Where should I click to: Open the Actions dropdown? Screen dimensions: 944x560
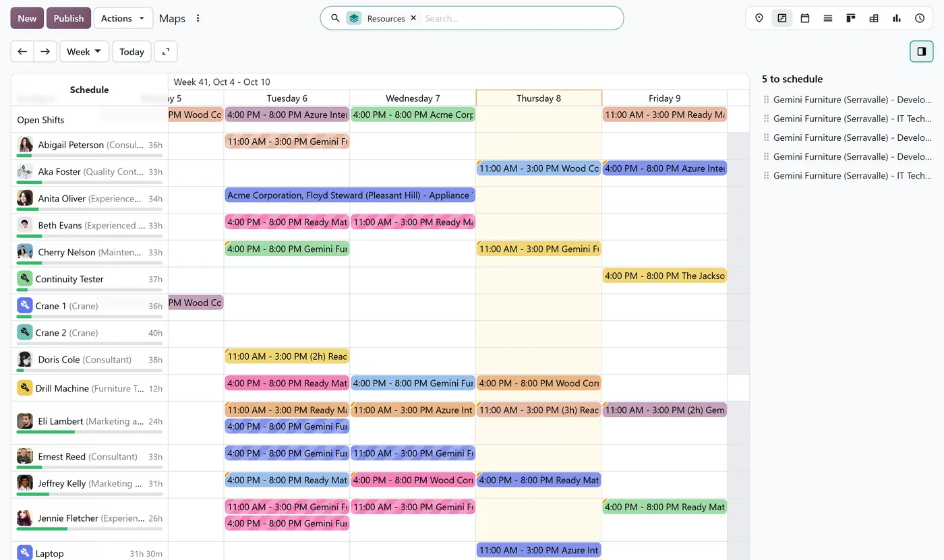[x=123, y=18]
